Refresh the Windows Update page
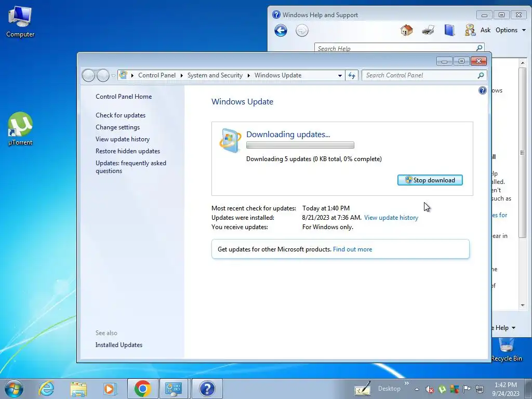The image size is (532, 399). pyautogui.click(x=352, y=75)
